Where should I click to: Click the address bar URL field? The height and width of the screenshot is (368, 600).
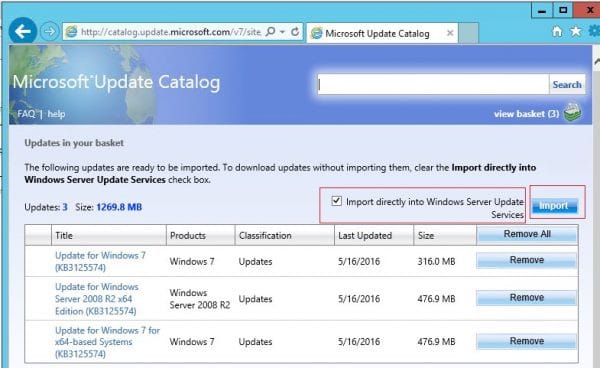pos(171,32)
